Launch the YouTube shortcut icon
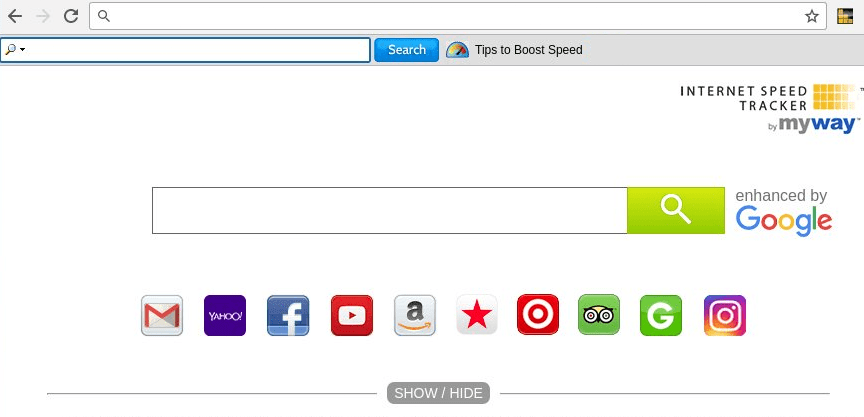 tap(352, 315)
